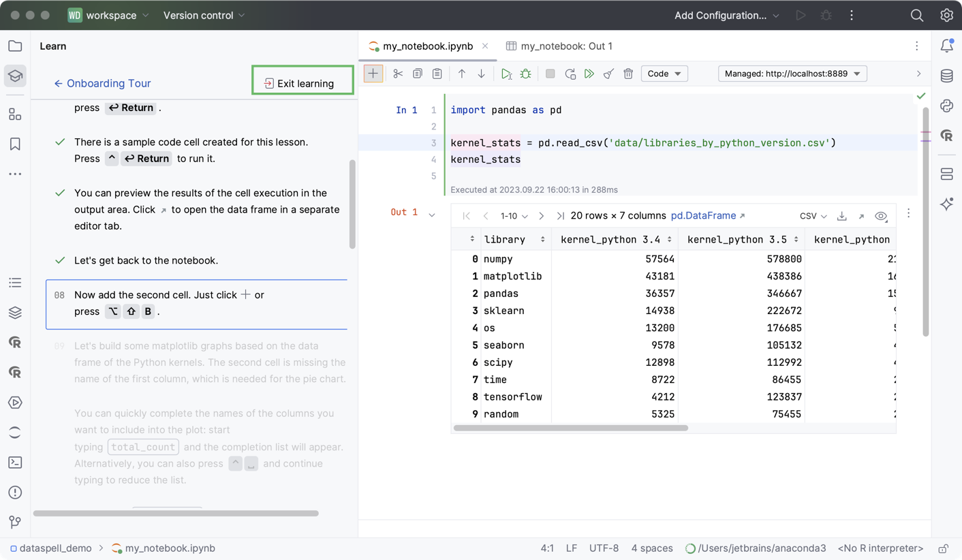Click the cut cell scissors icon
The image size is (962, 560).
398,74
